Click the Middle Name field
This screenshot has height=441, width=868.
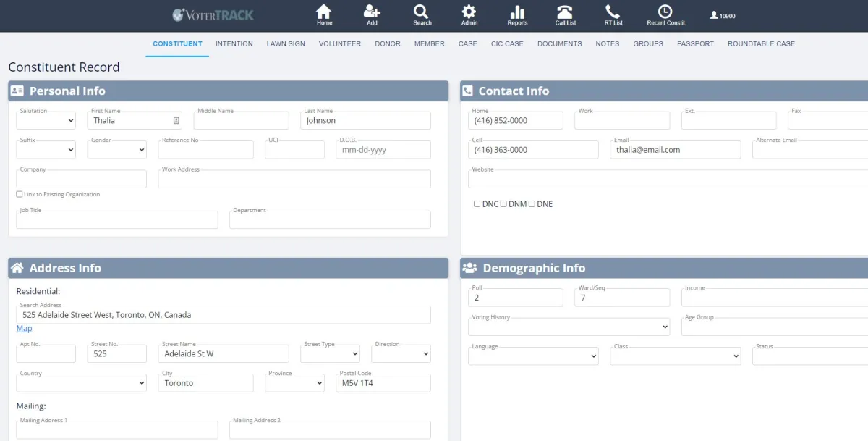tap(242, 120)
